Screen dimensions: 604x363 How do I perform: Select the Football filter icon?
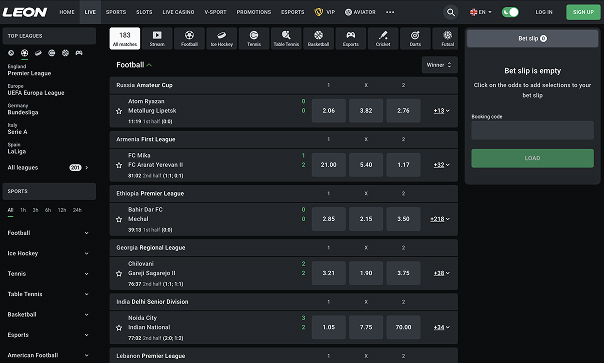coord(189,39)
